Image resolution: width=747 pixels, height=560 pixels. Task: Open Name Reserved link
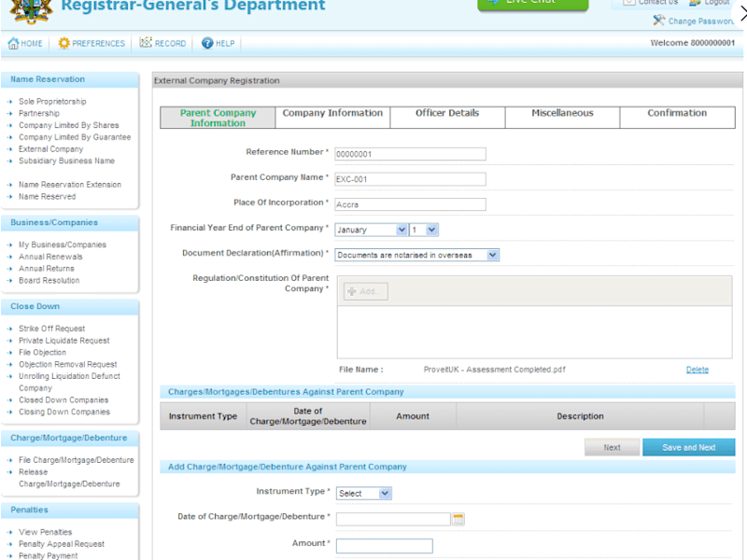(48, 197)
